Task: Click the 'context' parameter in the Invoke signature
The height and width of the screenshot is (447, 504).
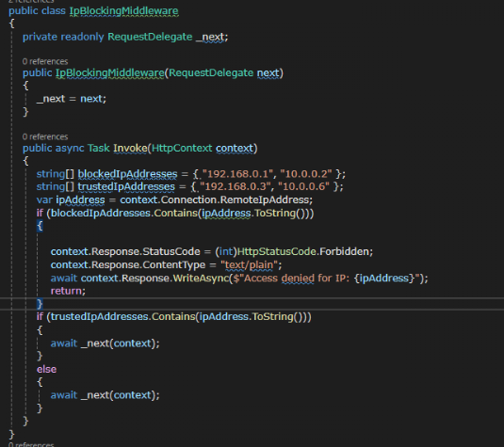Action: (235, 148)
